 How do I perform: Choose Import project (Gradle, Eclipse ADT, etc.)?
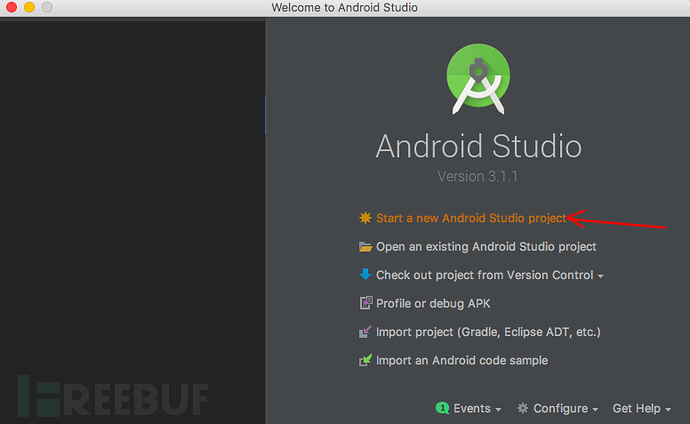pyautogui.click(x=488, y=332)
